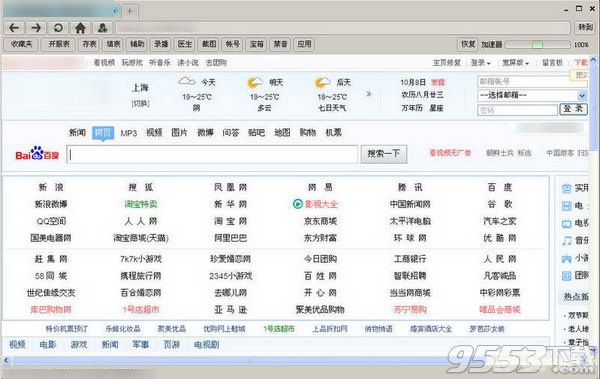Viewport: 600px width, 379px height.
Task: Open the 留言板 link
Action: click(x=552, y=63)
